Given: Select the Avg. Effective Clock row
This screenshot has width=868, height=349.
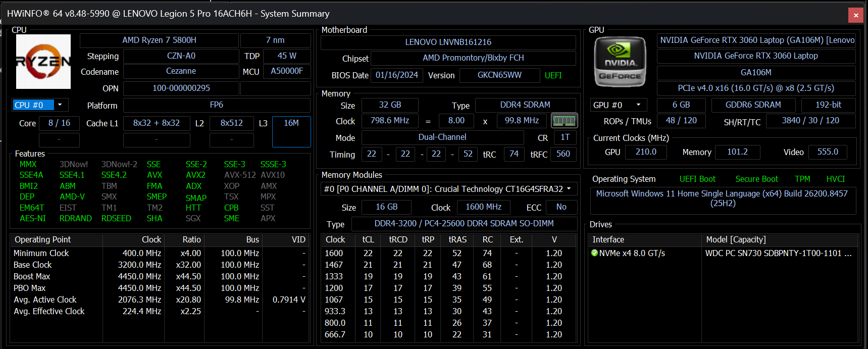Looking at the screenshot, I should (159, 311).
